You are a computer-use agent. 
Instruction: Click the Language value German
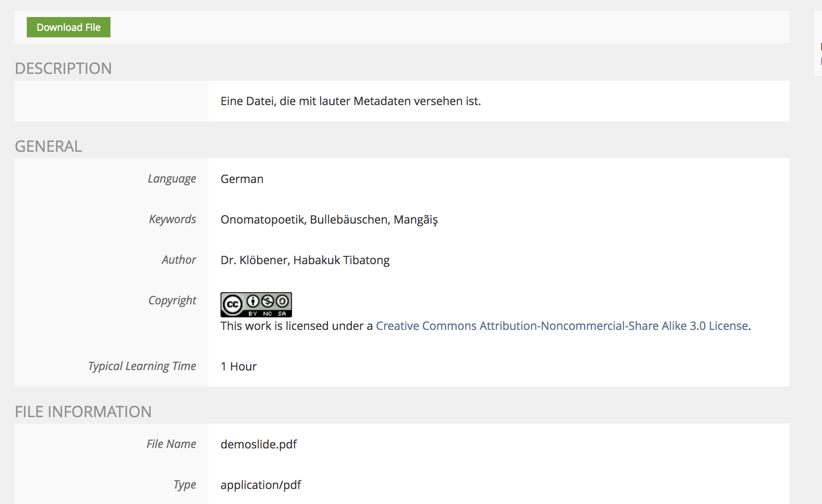pyautogui.click(x=242, y=179)
